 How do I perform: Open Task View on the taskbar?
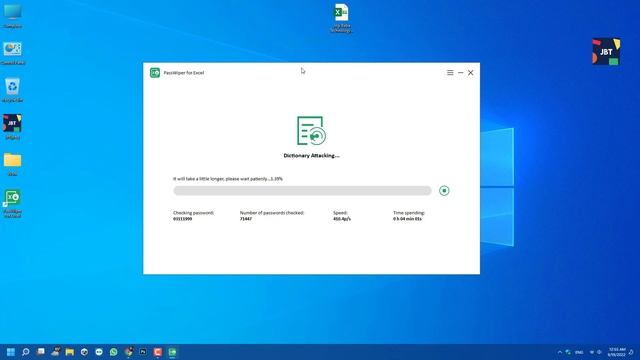click(40, 352)
